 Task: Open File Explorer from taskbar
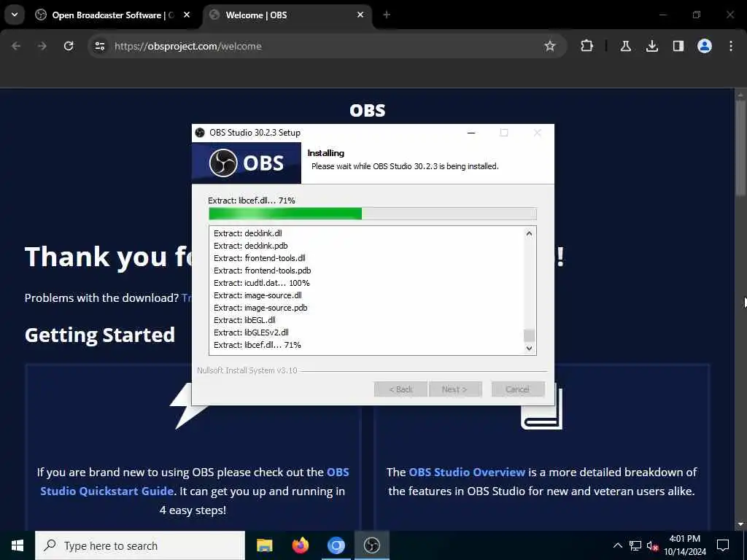coord(264,545)
